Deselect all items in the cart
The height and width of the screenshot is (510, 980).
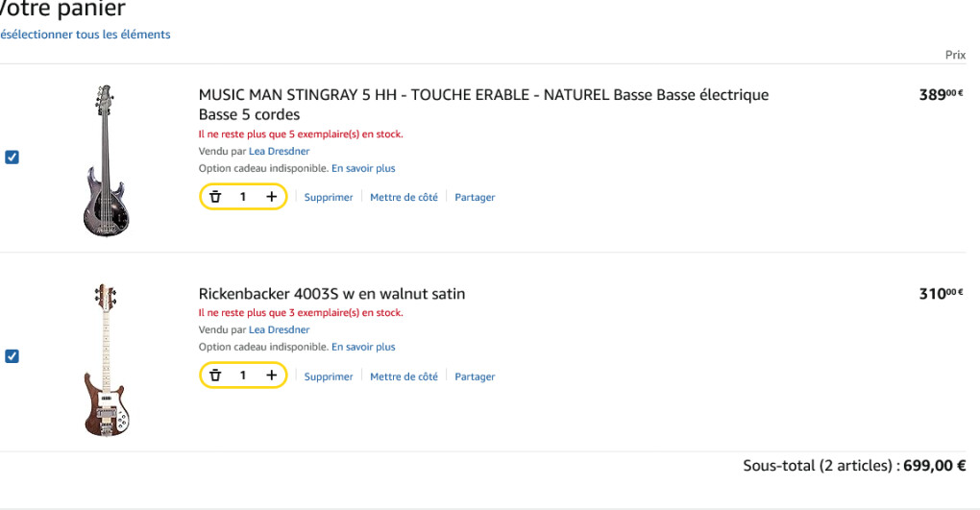click(85, 35)
